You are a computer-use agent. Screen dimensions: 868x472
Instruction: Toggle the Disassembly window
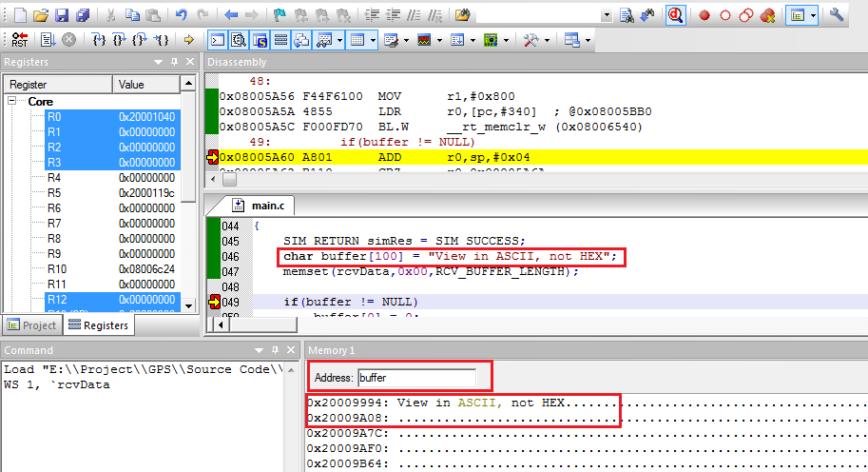click(239, 40)
